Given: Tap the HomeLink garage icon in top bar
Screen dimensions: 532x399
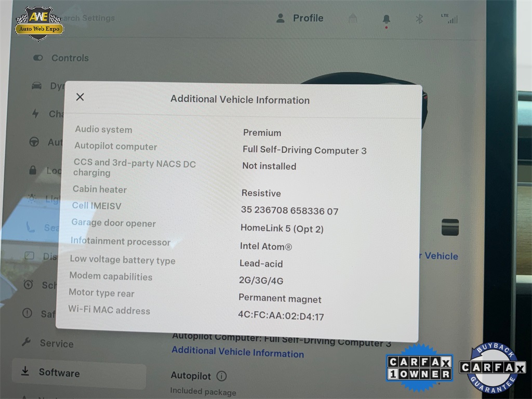Looking at the screenshot, I should click(x=353, y=19).
